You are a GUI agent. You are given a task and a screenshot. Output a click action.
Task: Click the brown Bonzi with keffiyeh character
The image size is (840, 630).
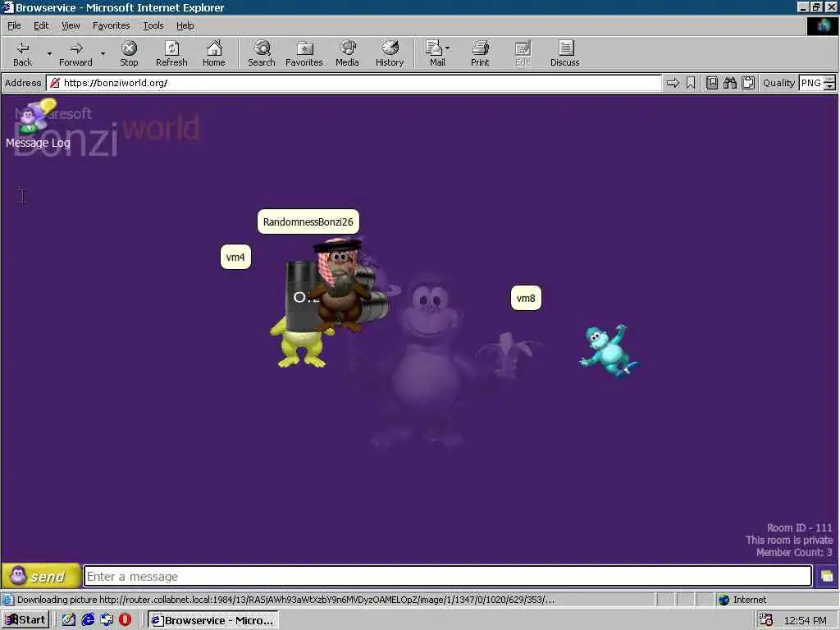click(x=340, y=285)
